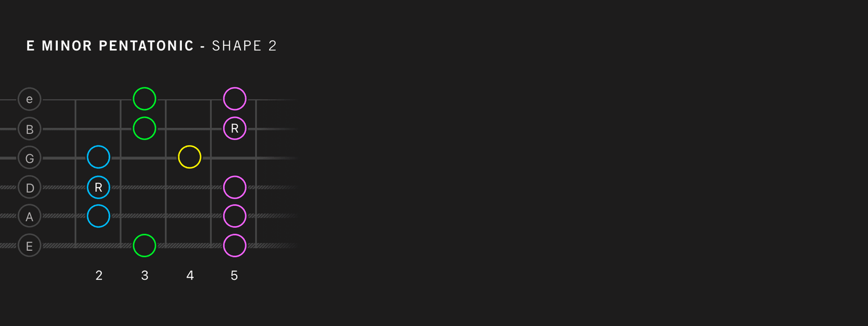Select the yellow note on G string

pos(190,157)
